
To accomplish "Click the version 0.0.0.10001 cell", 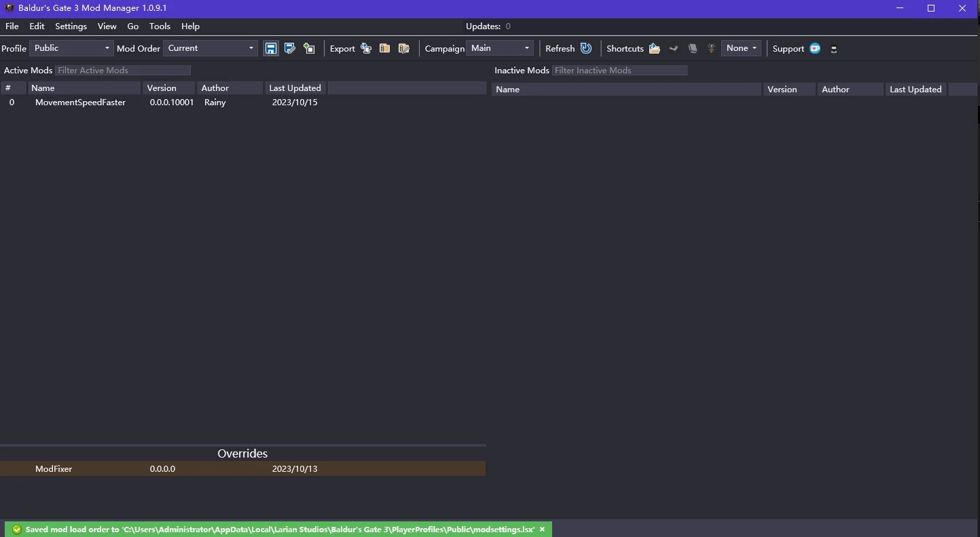I will [172, 102].
